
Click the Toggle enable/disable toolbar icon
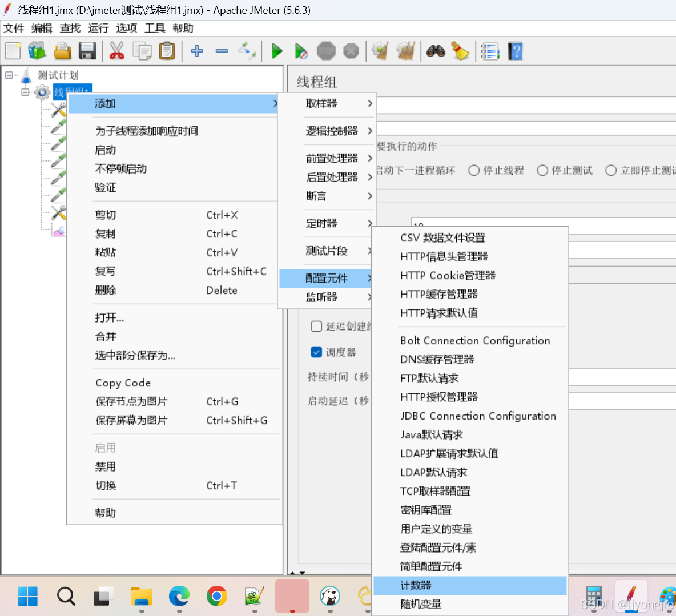[247, 51]
